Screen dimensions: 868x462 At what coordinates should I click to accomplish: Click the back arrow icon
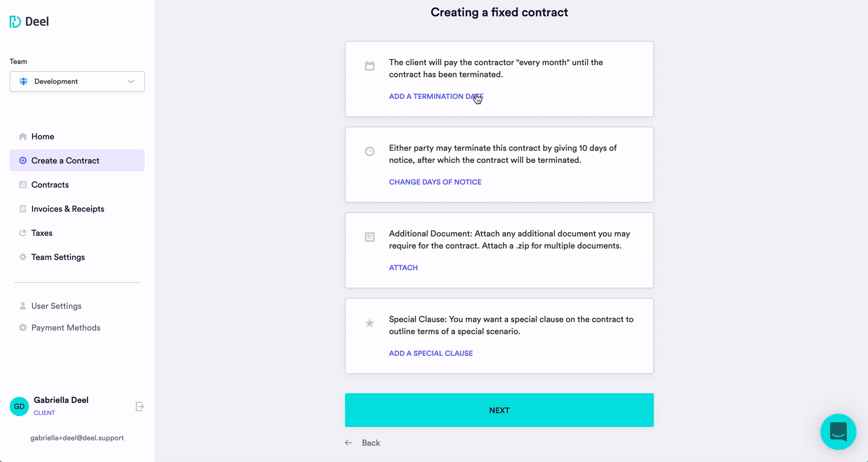(348, 443)
